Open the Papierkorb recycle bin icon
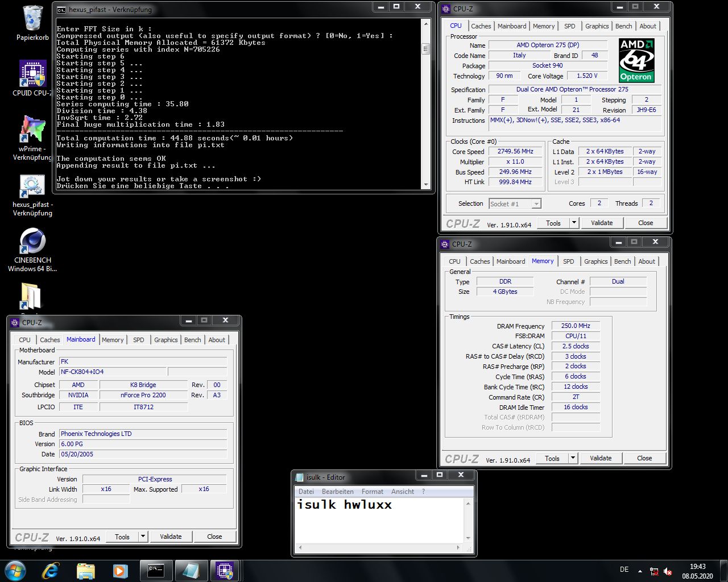 point(32,23)
